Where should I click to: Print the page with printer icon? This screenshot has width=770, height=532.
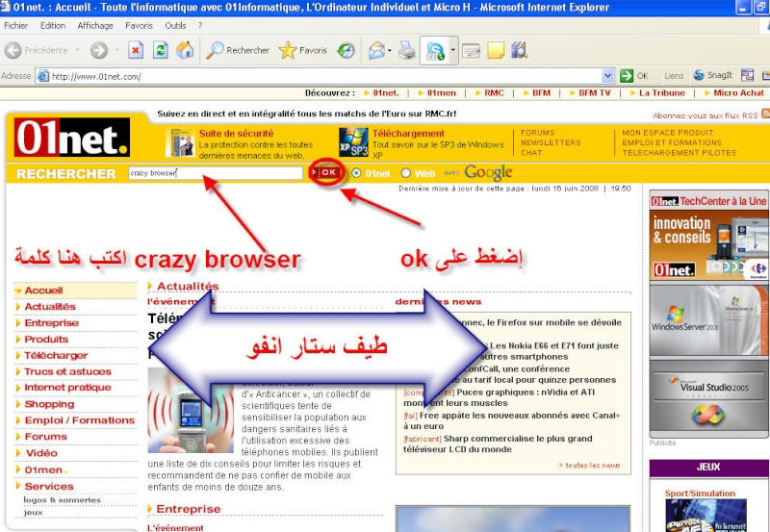coord(407,50)
